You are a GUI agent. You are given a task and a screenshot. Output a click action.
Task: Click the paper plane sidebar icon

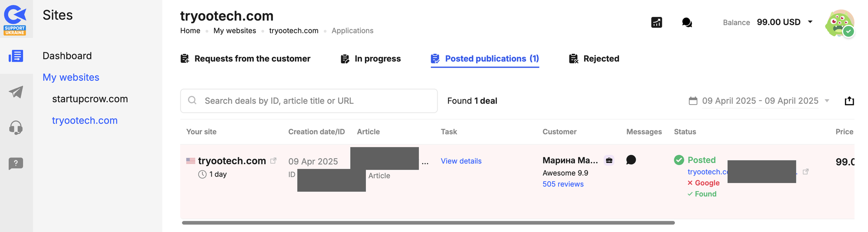[x=16, y=92]
